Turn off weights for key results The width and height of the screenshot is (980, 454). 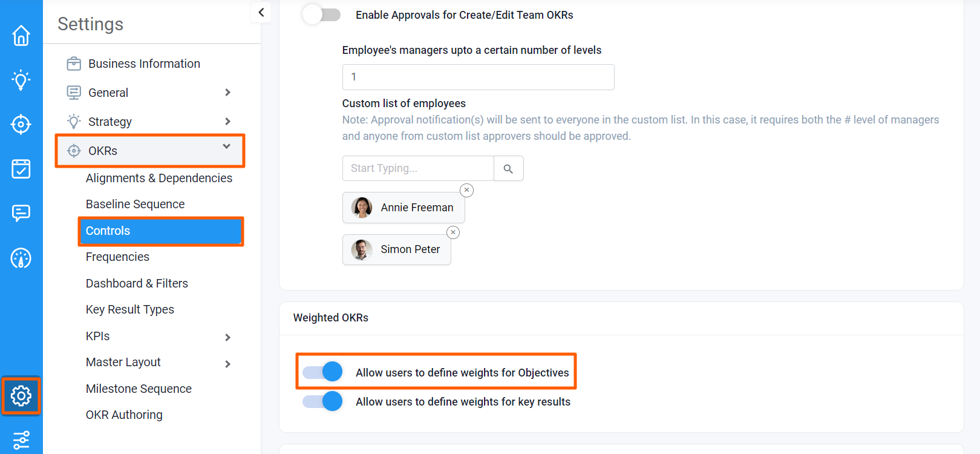322,401
